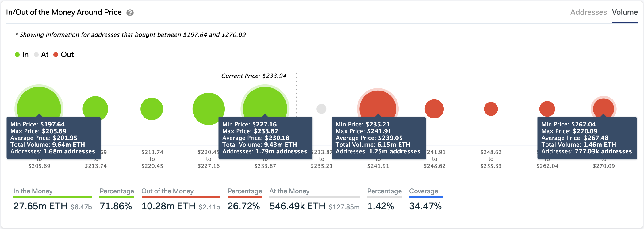Click the help question mark icon
Screen dimensions: 644x229
point(130,13)
